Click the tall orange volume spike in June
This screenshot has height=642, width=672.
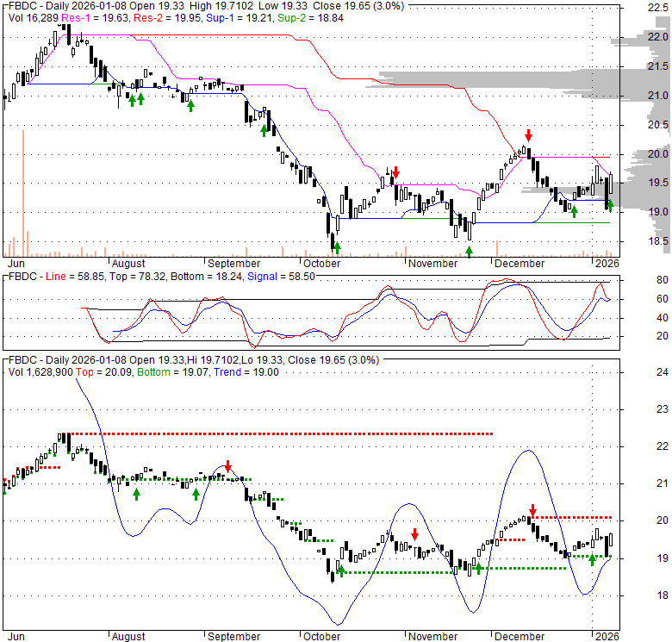tap(23, 193)
